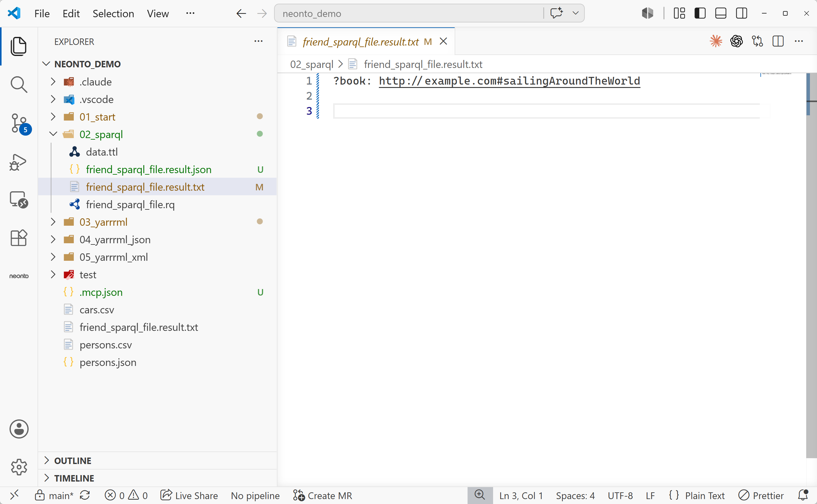Open the Customize Layout icon
Image resolution: width=817 pixels, height=504 pixels.
[x=679, y=13]
